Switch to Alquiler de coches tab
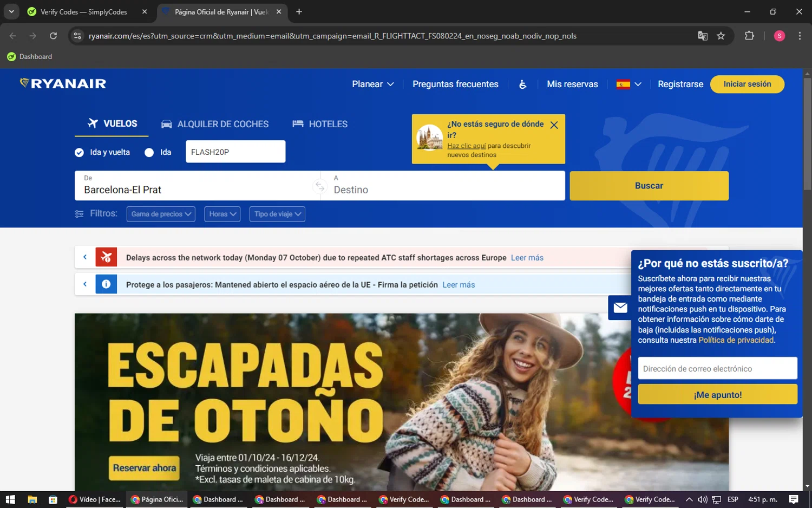This screenshot has height=508, width=812. pyautogui.click(x=215, y=124)
